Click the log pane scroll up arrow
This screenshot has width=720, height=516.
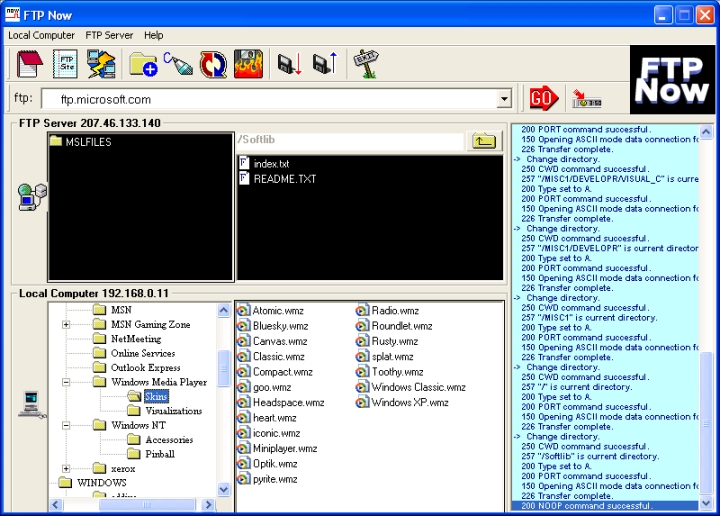706,132
